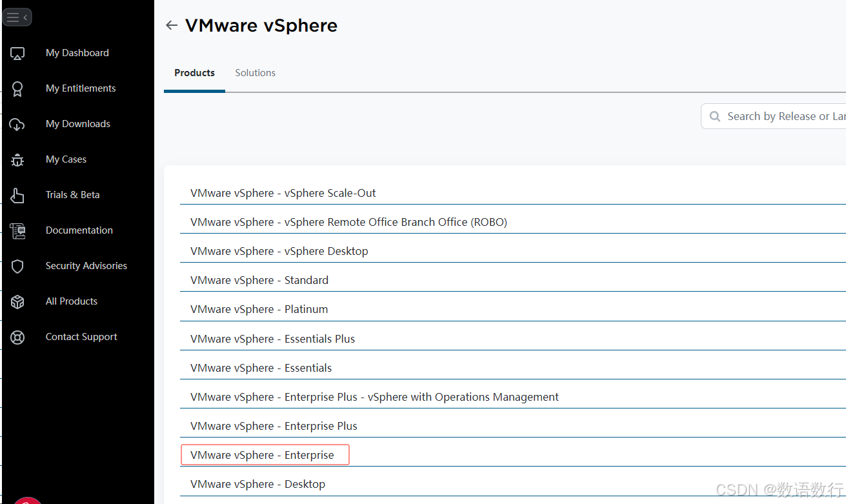This screenshot has height=504, width=846.
Task: Click the My Downloads cloud icon
Action: [x=17, y=125]
